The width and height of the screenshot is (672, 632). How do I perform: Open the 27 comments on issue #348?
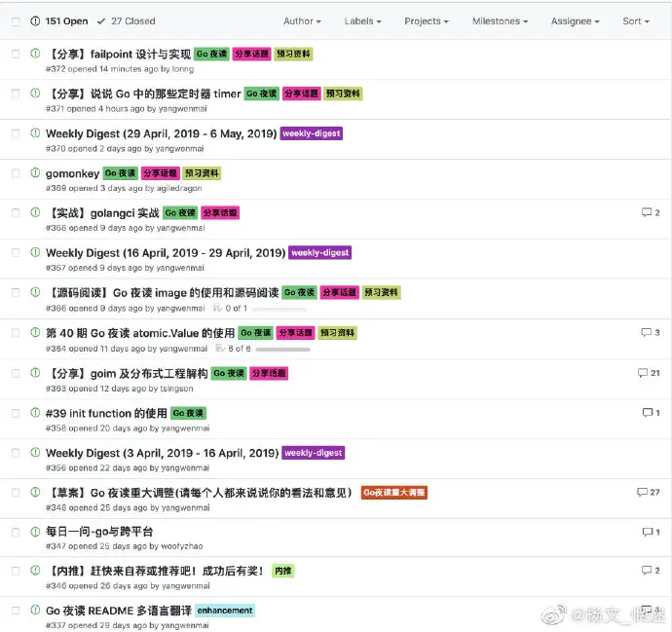[x=648, y=492]
